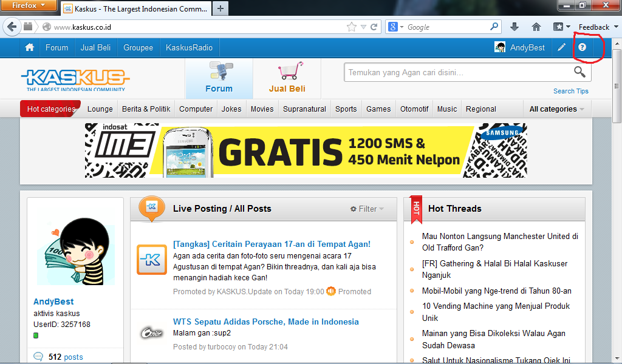Open Gathering Halal Bi Halal Kaskuser thread
Screen dimensions: 622x364
click(494, 269)
